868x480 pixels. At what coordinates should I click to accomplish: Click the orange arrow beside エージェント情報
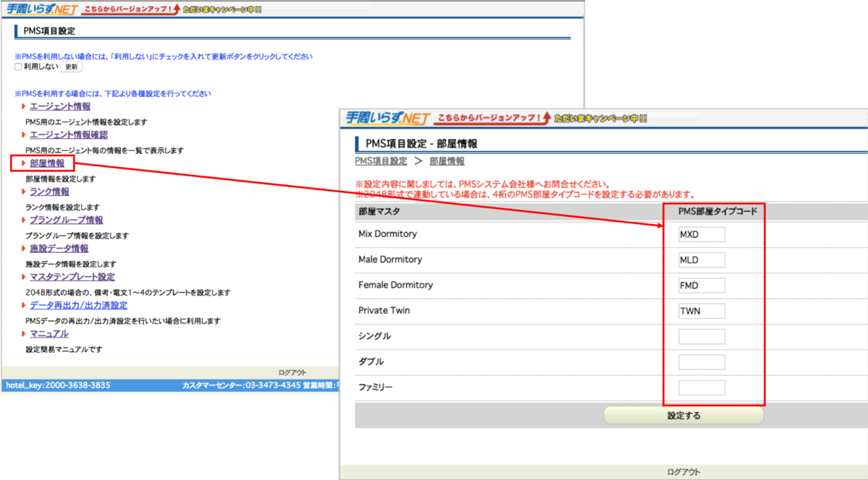pos(24,106)
